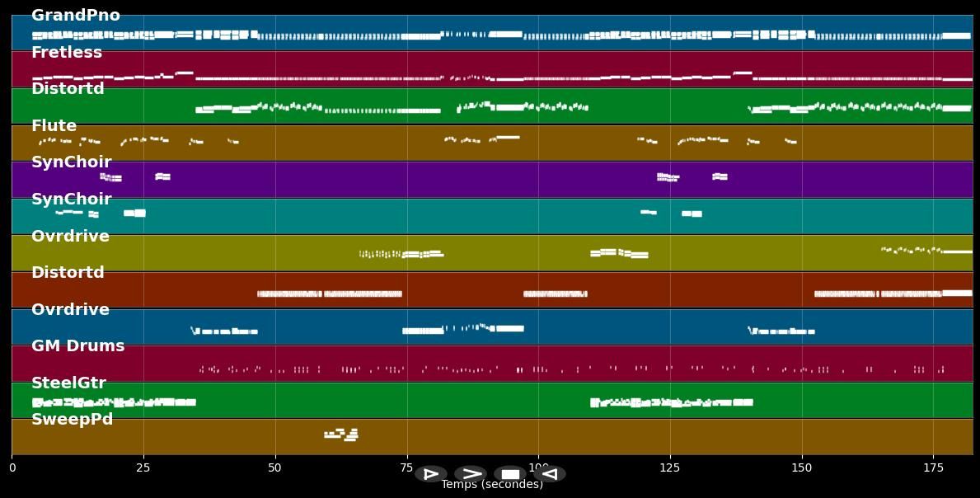Click the SynChoir label on teal track
This screenshot has height=498, width=980.
71,200
